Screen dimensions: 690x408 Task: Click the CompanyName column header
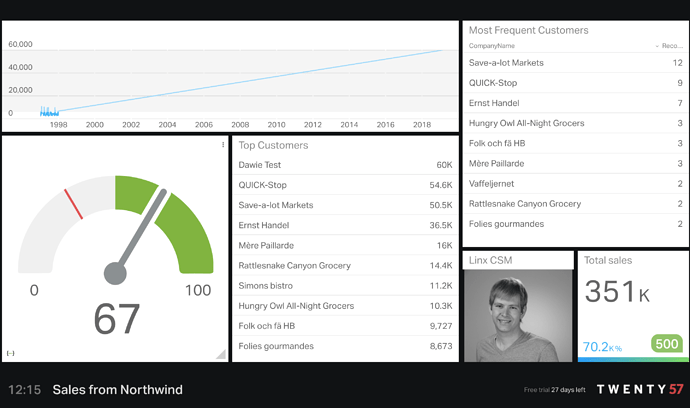point(492,46)
